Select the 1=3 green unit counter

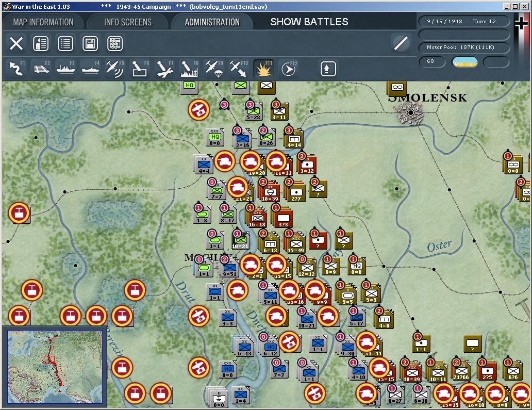click(x=202, y=215)
